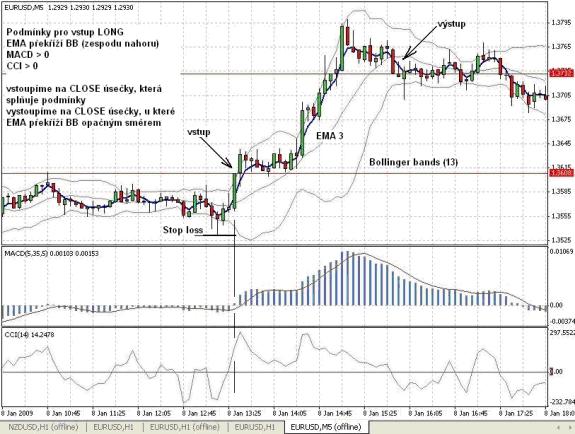The width and height of the screenshot is (575, 434).
Task: Open the EURUSD,H1 tab just before EURUSD,M5
Action: [255, 427]
